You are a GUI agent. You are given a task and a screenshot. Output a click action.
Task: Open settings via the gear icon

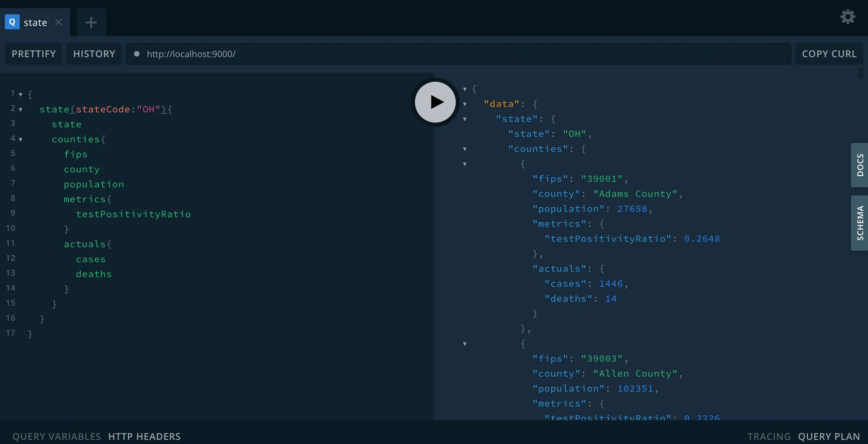point(848,17)
